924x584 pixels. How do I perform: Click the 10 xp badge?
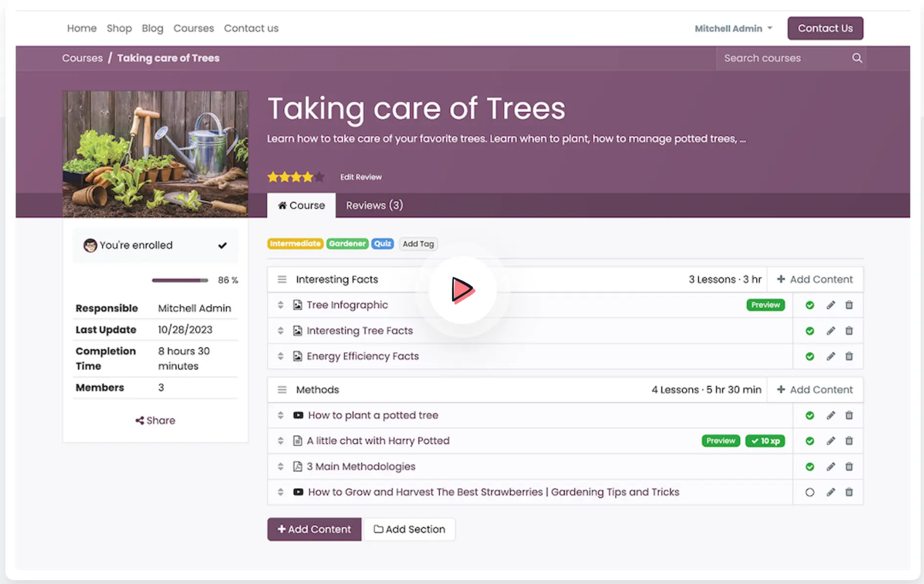pos(765,441)
